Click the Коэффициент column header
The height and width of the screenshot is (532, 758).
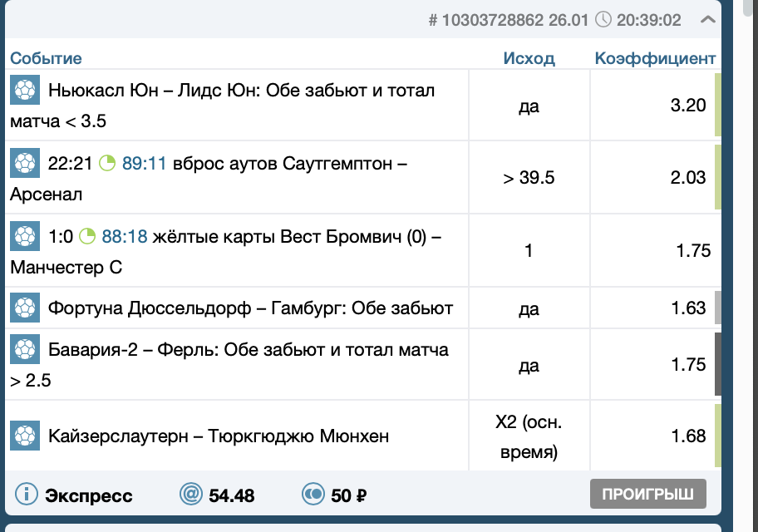pos(655,58)
